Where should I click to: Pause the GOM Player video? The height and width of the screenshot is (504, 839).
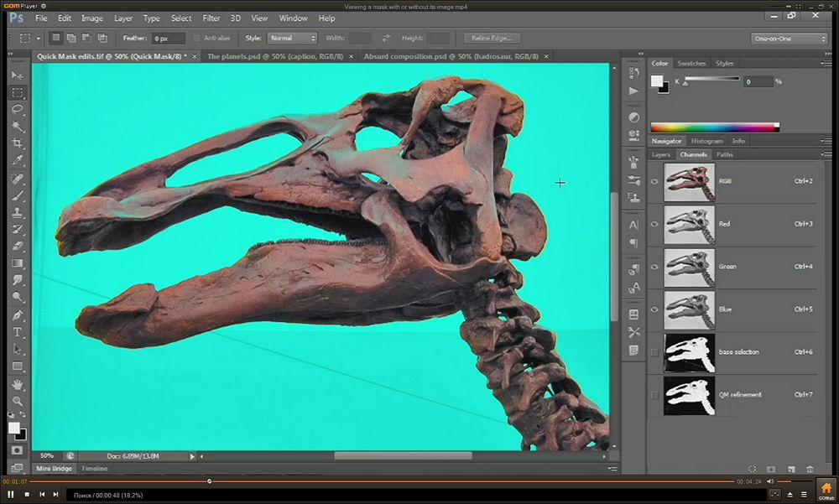[x=11, y=495]
